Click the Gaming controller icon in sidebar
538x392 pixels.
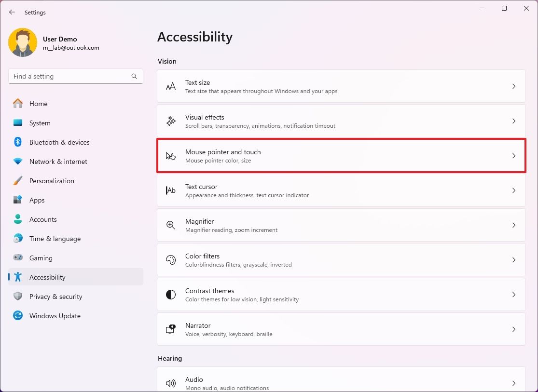pos(18,258)
